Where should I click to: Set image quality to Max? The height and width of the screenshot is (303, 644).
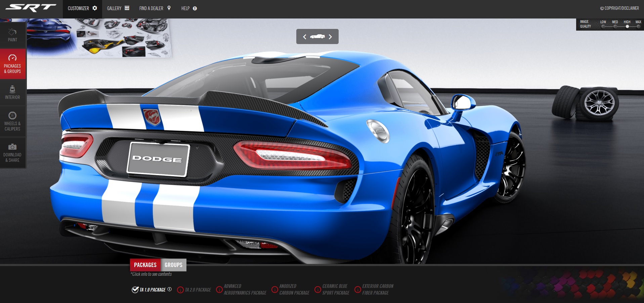(638, 26)
